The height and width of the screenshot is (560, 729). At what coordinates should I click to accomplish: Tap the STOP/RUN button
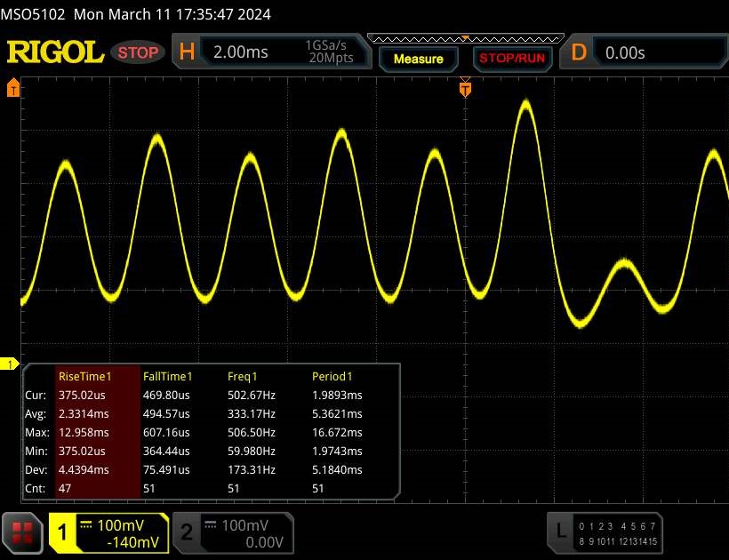pos(512,59)
